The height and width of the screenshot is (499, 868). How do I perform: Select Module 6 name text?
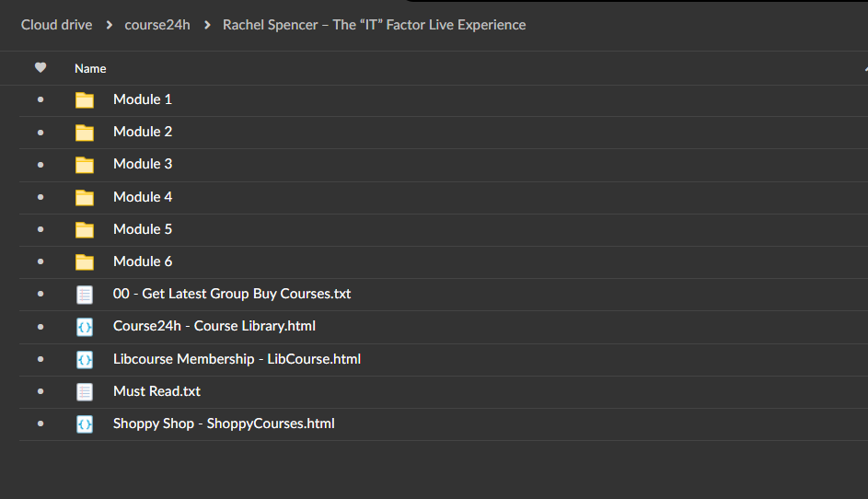(x=143, y=261)
